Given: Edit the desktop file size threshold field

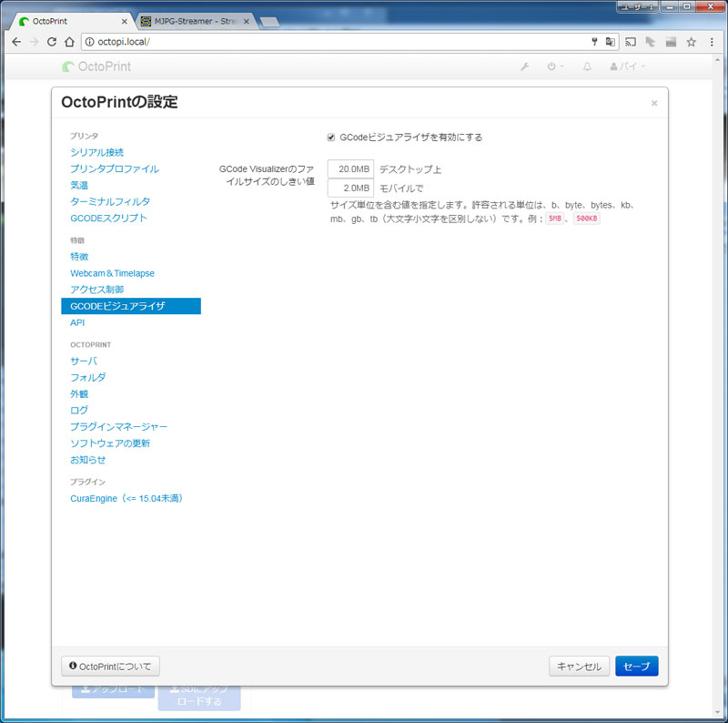Looking at the screenshot, I should pyautogui.click(x=350, y=169).
